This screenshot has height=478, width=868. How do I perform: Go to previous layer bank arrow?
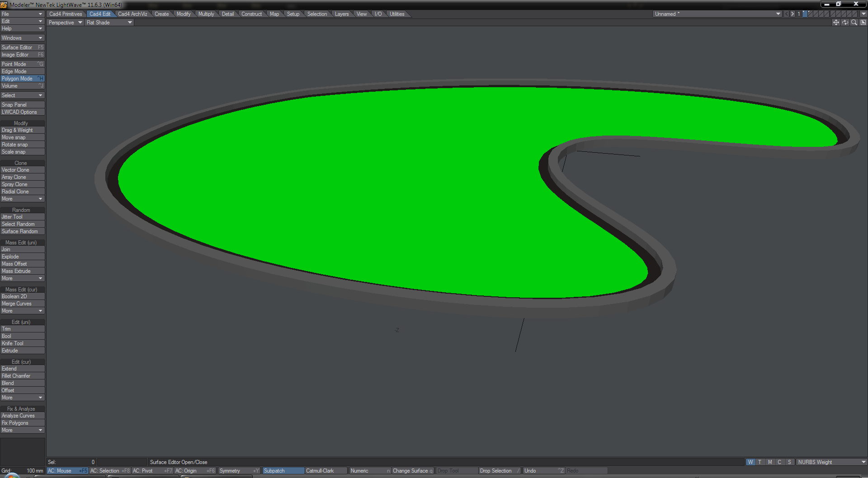point(786,14)
